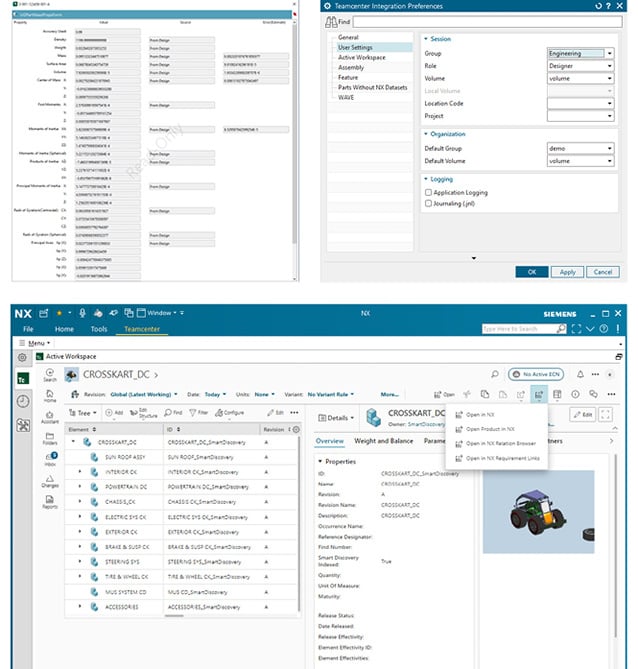Click the Configure icon in structure toolbar

pos(230,412)
